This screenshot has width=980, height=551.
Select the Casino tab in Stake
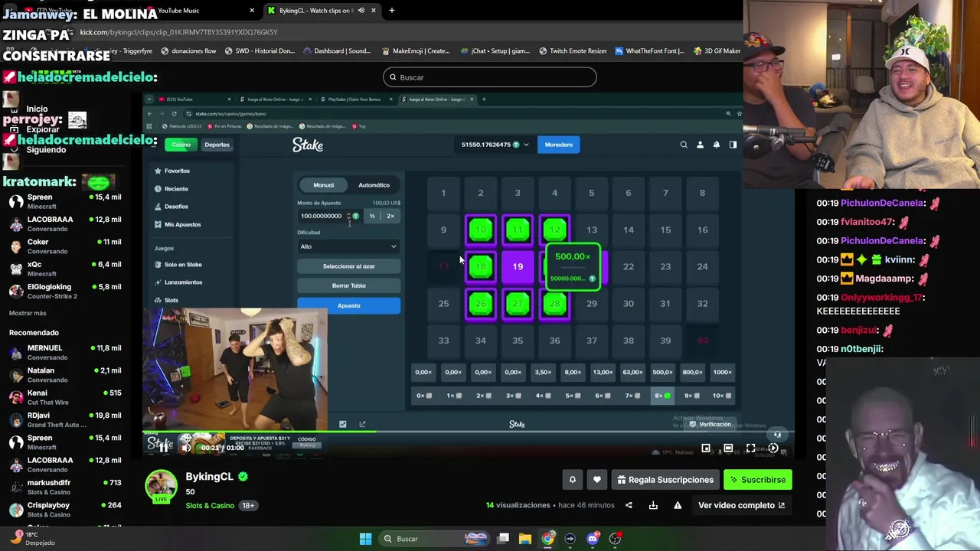[181, 145]
